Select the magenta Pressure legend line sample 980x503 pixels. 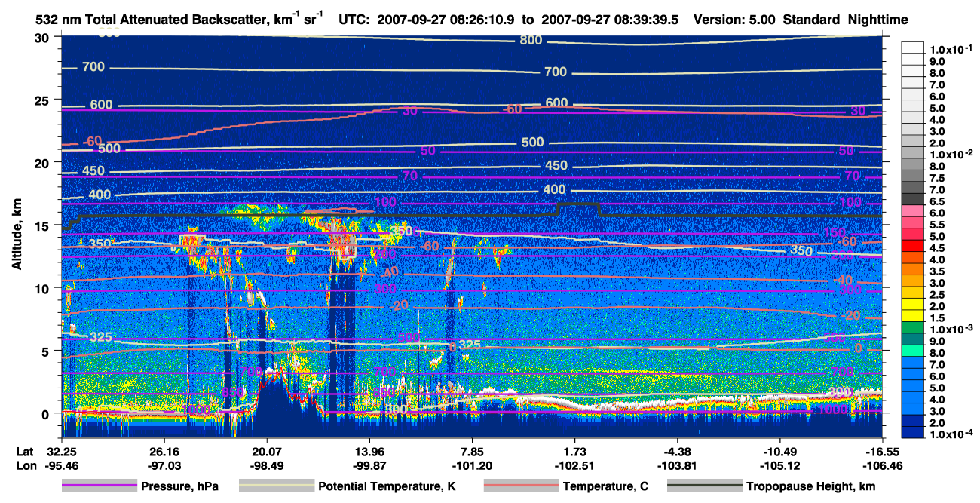[x=100, y=486]
